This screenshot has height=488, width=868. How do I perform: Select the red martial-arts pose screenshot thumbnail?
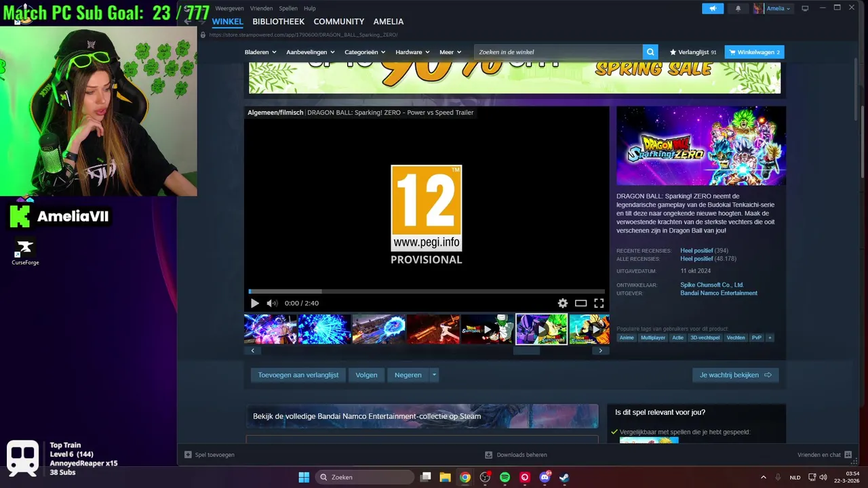433,329
